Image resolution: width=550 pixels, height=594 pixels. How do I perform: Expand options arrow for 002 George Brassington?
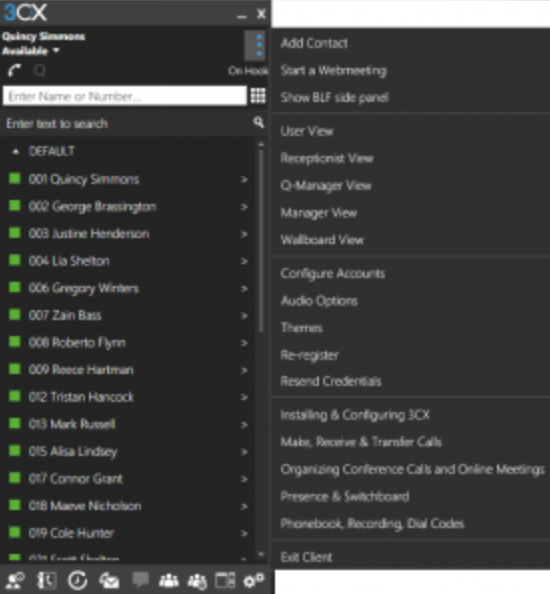tap(244, 207)
